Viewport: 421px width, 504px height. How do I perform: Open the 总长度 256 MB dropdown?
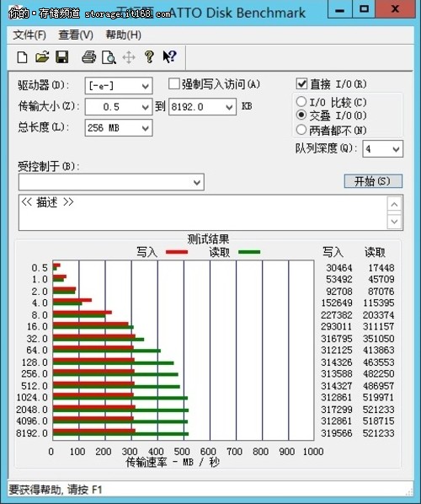point(119,128)
